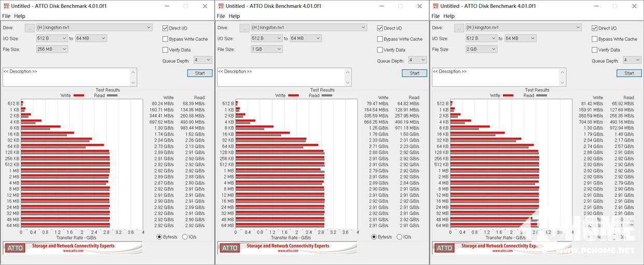Viewport: 644px width, 265px height.
Task: Close the leftmost ATTO Disk Benchmark window
Action: click(x=205, y=6)
